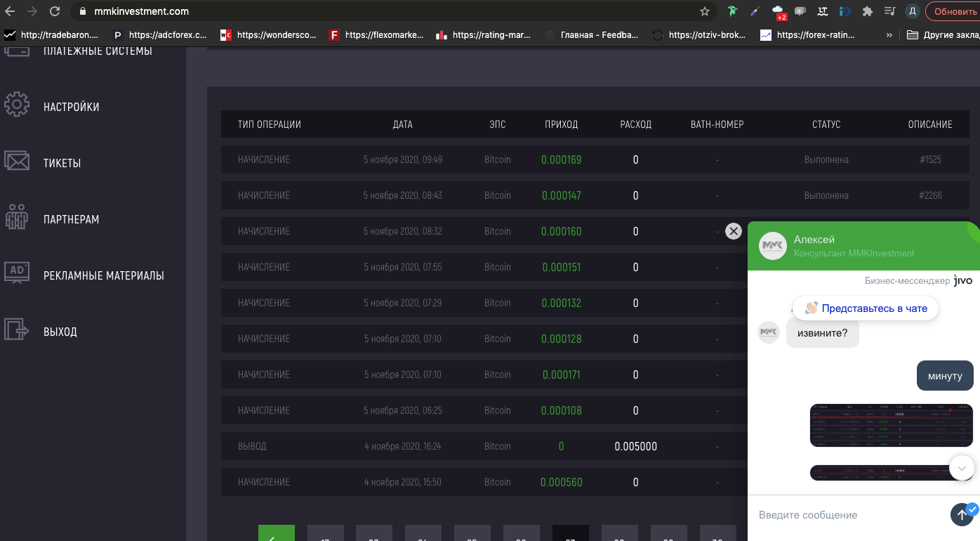Image resolution: width=980 pixels, height=541 pixels.
Task: Click the 0.000169 income value
Action: click(x=562, y=159)
